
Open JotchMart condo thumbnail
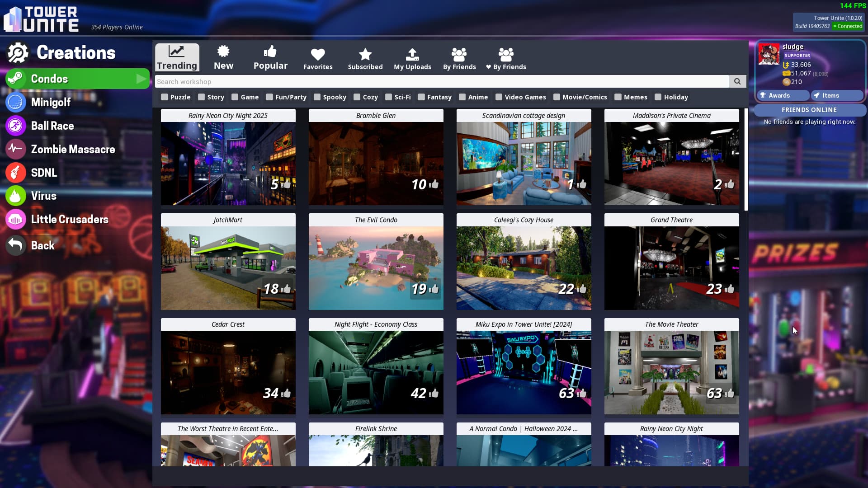tap(228, 267)
